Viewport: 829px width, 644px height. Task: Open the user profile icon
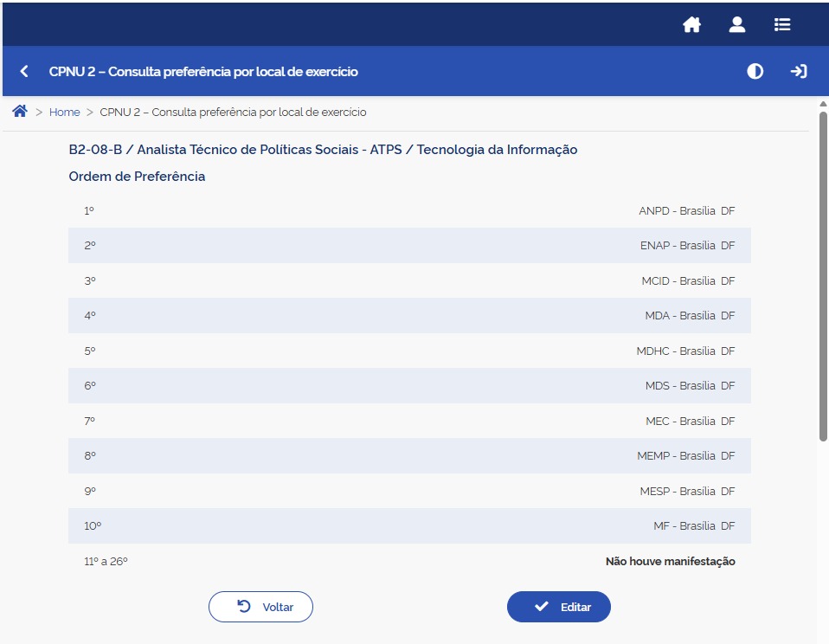(737, 24)
